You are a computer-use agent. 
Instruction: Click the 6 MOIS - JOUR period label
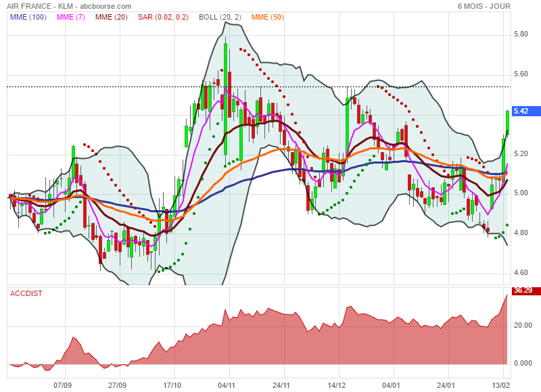tap(484, 6)
